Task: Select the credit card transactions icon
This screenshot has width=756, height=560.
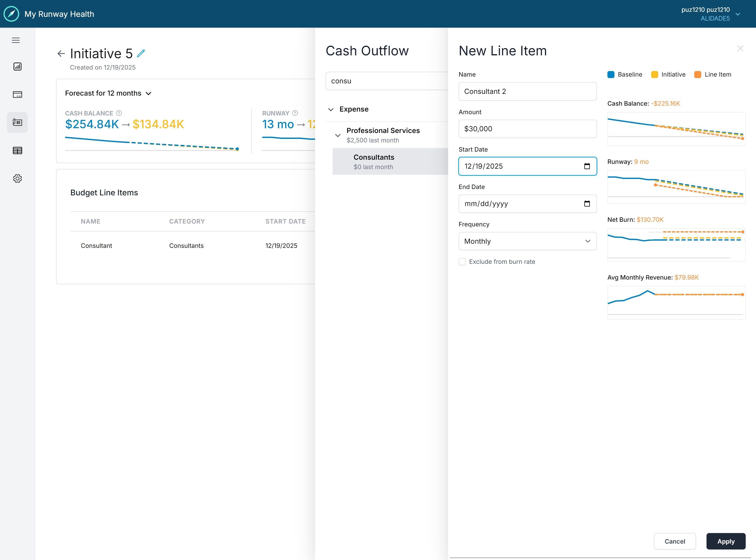Action: pyautogui.click(x=17, y=94)
